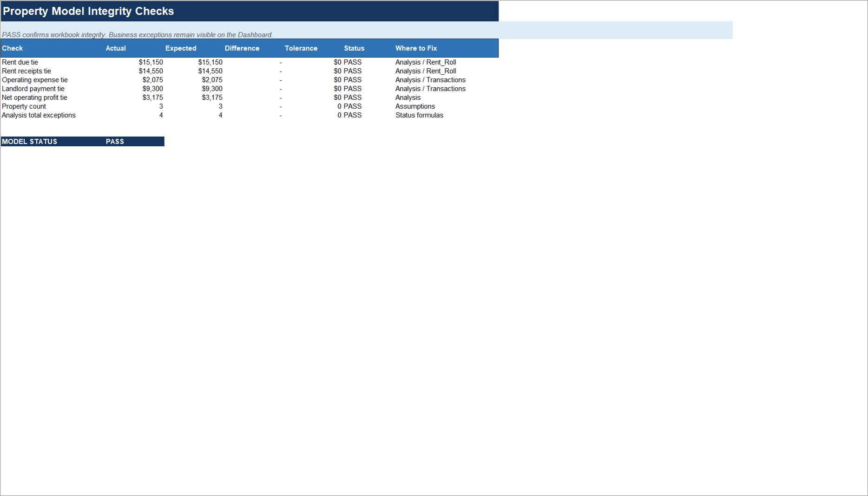Select the Property Model Integrity Checks title
The image size is (868, 496).
point(88,11)
